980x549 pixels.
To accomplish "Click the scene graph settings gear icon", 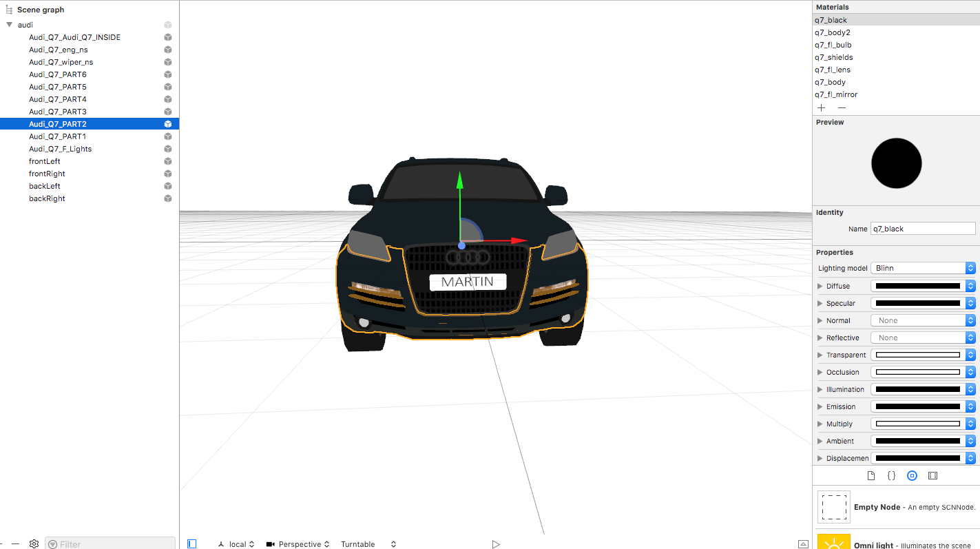I will tap(34, 543).
